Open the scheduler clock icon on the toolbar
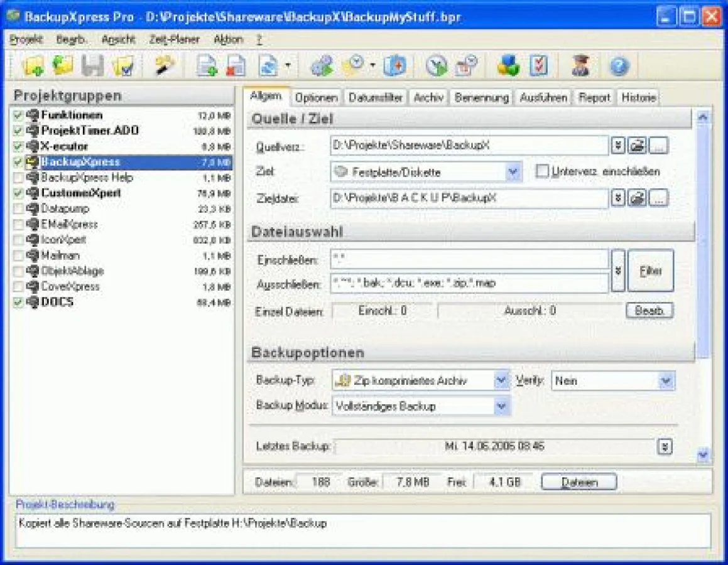This screenshot has width=728, height=565. click(x=354, y=65)
